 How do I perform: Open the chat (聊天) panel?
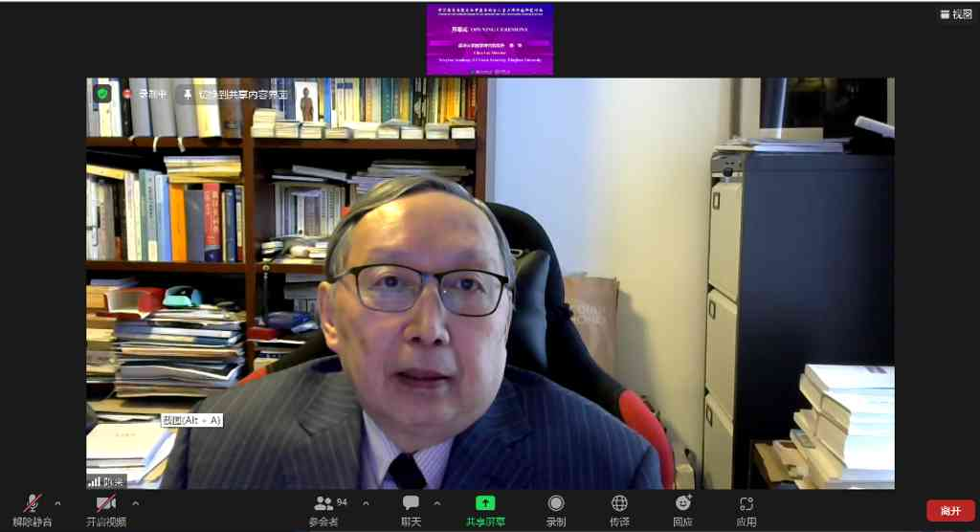coord(411,504)
